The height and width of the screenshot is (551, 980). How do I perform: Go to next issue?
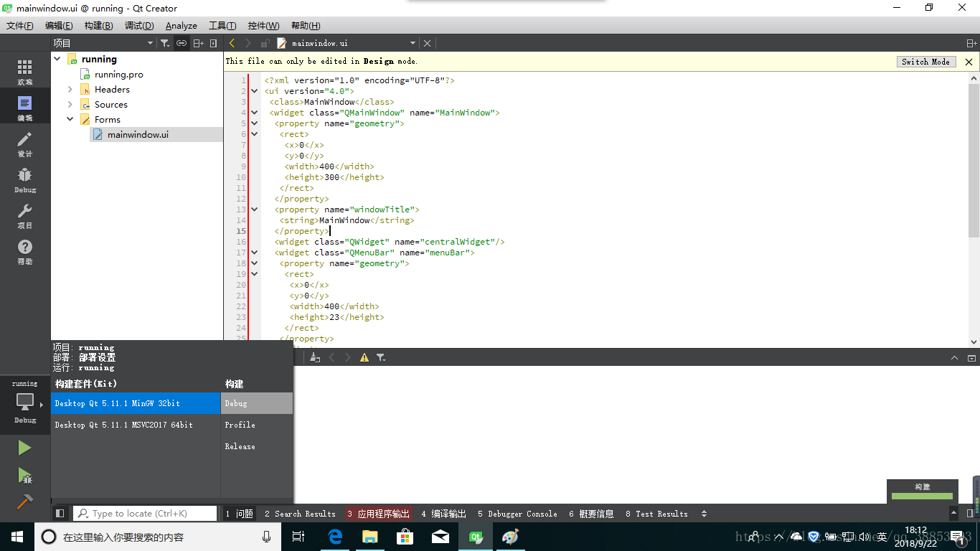tap(348, 357)
